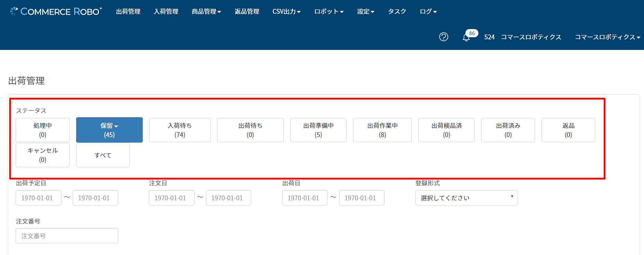Click the 出荷予定日 start date field
Viewport: 644px width, 255px height.
pyautogui.click(x=39, y=198)
